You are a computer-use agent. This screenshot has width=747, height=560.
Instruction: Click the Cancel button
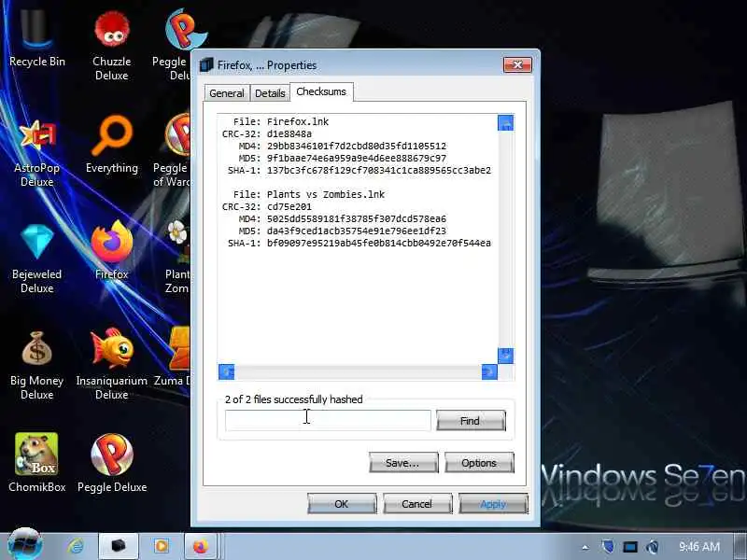[417, 504]
